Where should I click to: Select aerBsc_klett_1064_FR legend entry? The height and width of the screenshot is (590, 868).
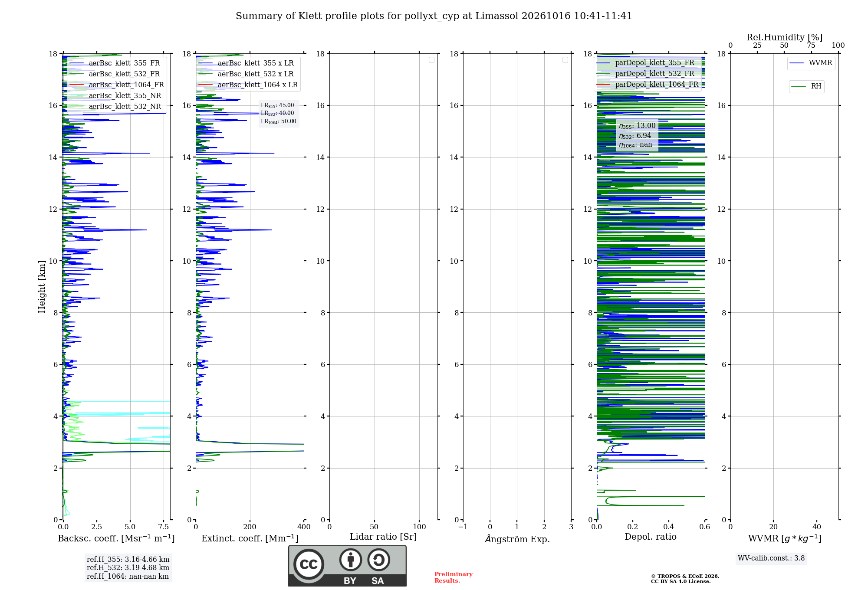coord(116,85)
